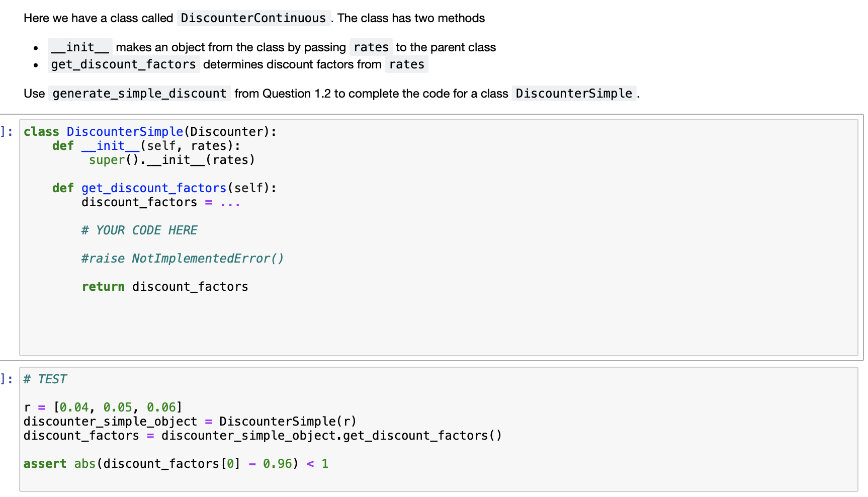
Task: Click the def get_discount_factors(self) line
Action: pos(164,188)
